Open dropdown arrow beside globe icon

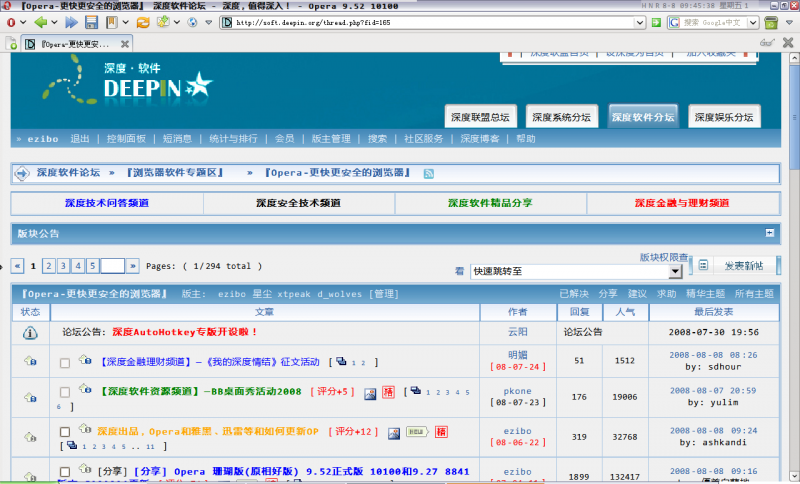tap(209, 22)
